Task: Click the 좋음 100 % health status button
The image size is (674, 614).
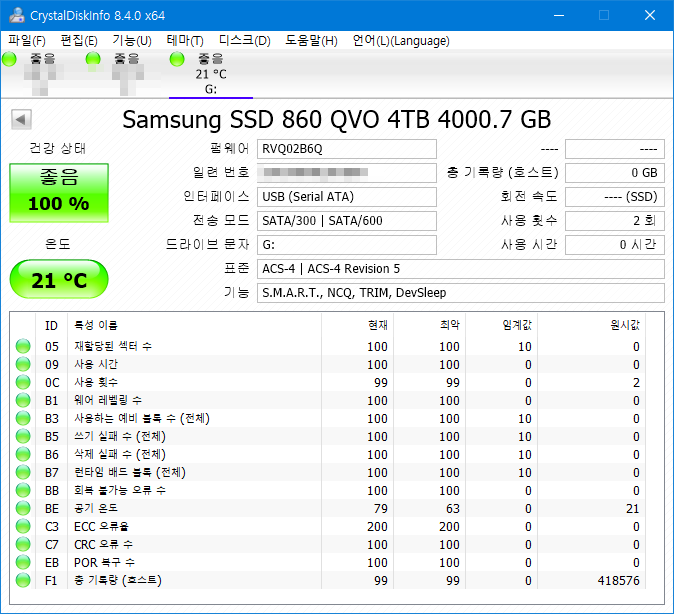Action: [x=59, y=193]
